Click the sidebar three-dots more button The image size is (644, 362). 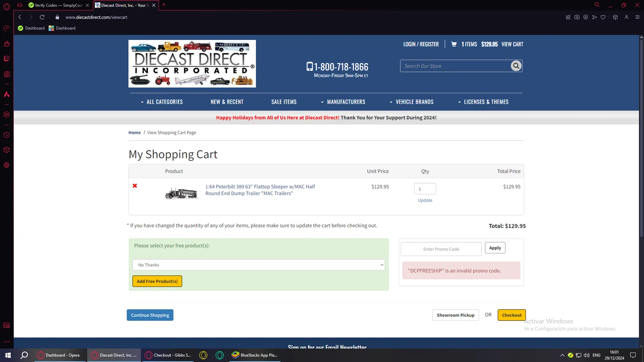[x=6, y=342]
